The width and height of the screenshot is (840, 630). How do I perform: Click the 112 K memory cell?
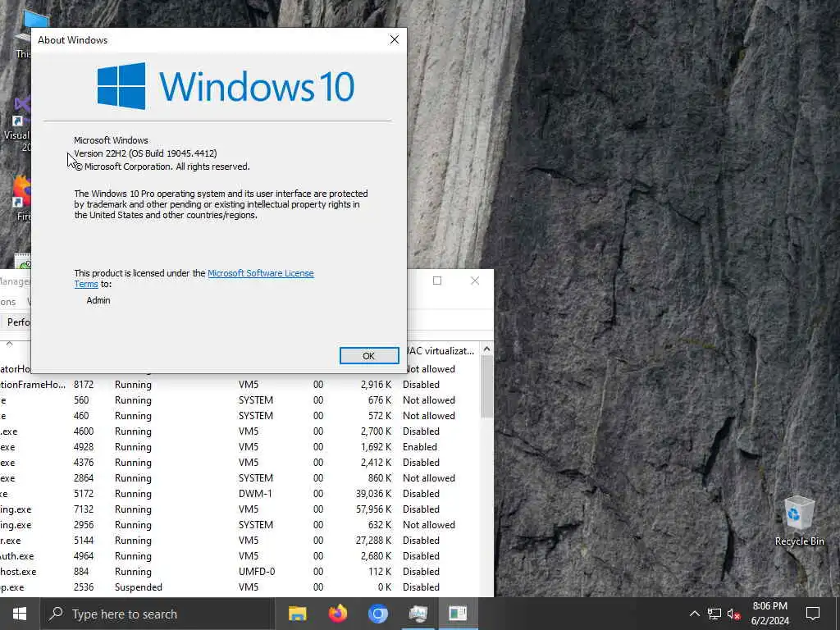[380, 571]
